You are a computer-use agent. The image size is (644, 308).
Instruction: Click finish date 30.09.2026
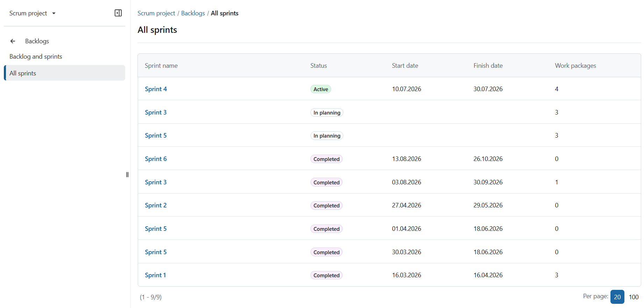click(x=488, y=182)
